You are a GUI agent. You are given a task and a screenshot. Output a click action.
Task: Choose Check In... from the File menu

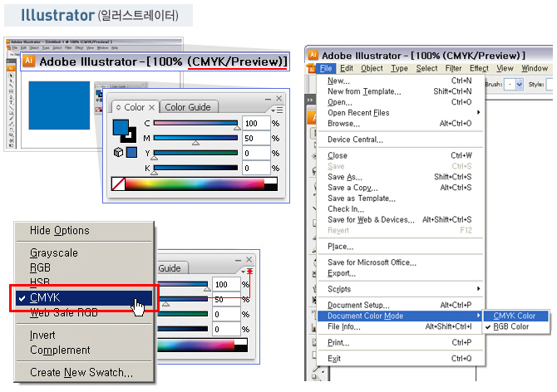pos(400,209)
